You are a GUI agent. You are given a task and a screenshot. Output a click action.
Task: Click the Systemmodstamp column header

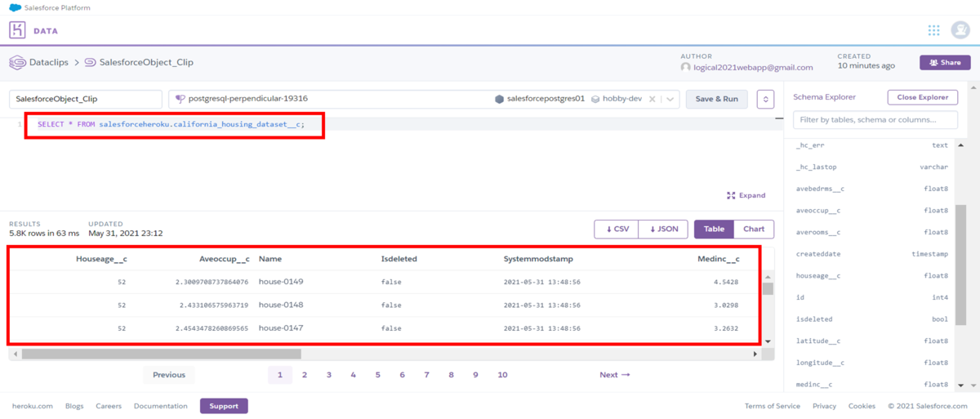(538, 259)
